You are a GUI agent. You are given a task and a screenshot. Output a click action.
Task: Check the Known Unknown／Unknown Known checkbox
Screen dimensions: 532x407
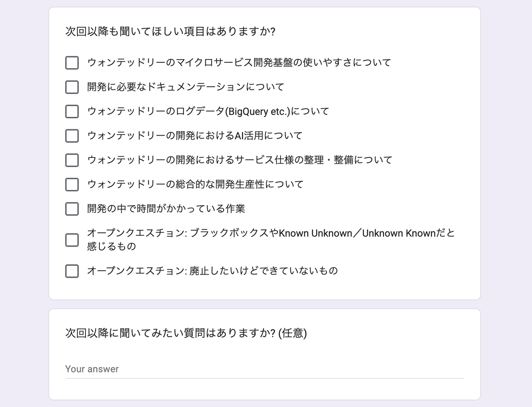pyautogui.click(x=72, y=240)
